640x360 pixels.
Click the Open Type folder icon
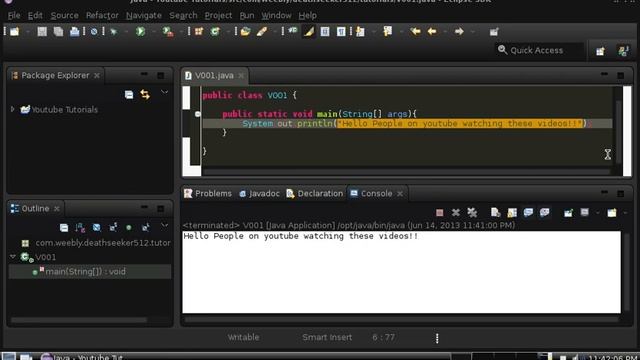[245, 32]
